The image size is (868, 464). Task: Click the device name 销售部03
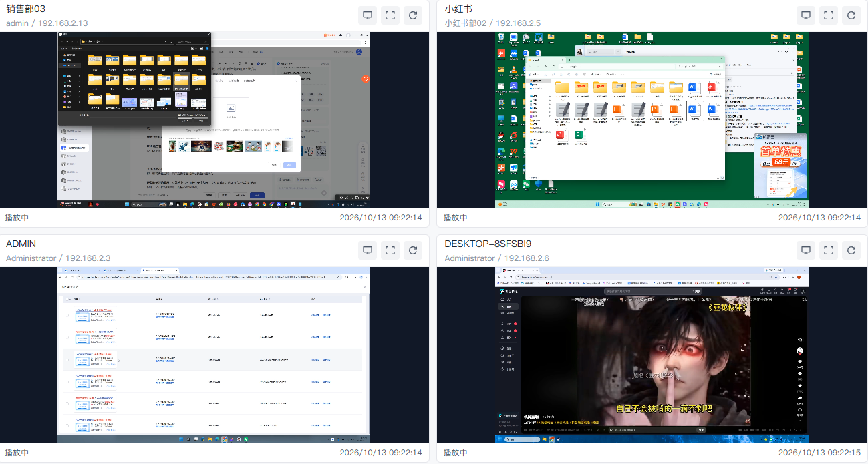pyautogui.click(x=25, y=9)
